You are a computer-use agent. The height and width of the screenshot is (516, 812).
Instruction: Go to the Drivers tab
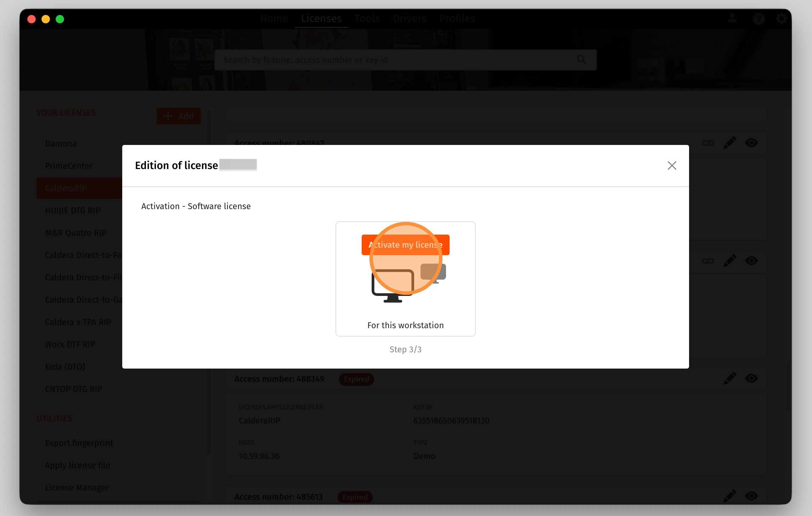coord(410,18)
